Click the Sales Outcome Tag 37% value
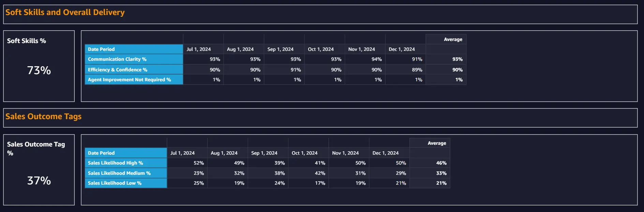Viewport: 644px width, 212px height. (x=39, y=181)
